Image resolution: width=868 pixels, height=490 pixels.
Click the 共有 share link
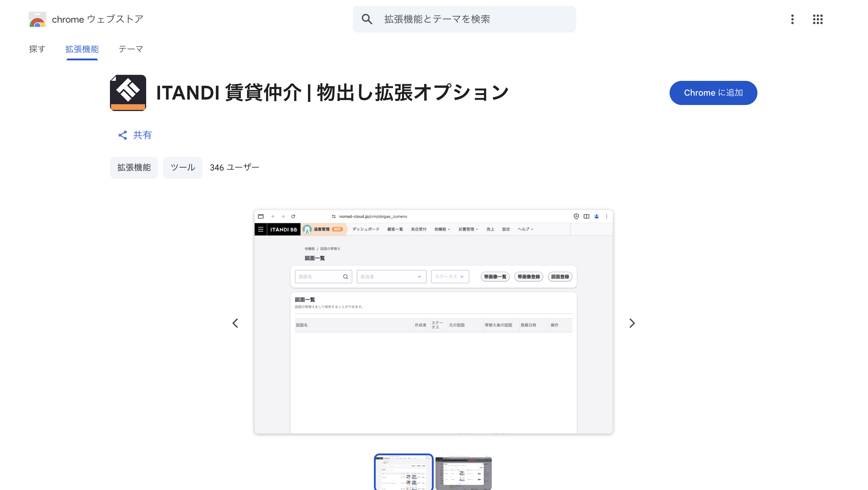click(135, 135)
